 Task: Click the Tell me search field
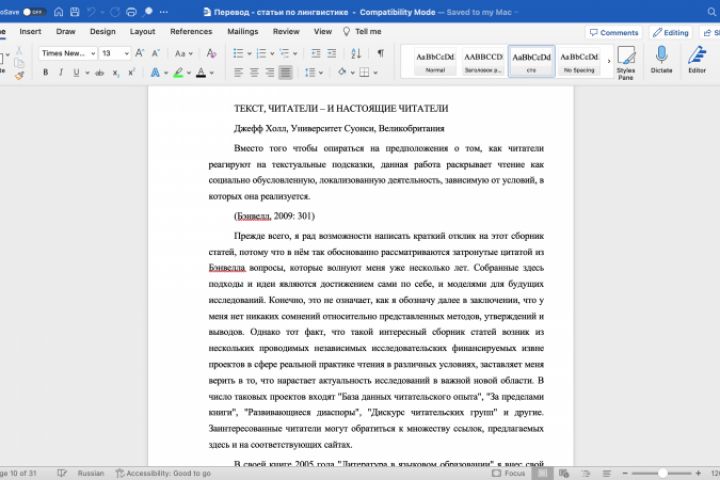tap(363, 32)
